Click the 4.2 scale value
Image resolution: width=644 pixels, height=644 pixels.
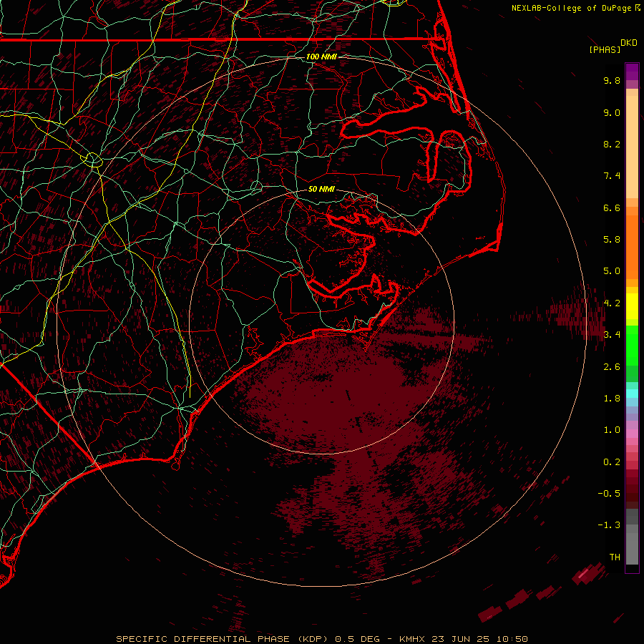(612, 303)
